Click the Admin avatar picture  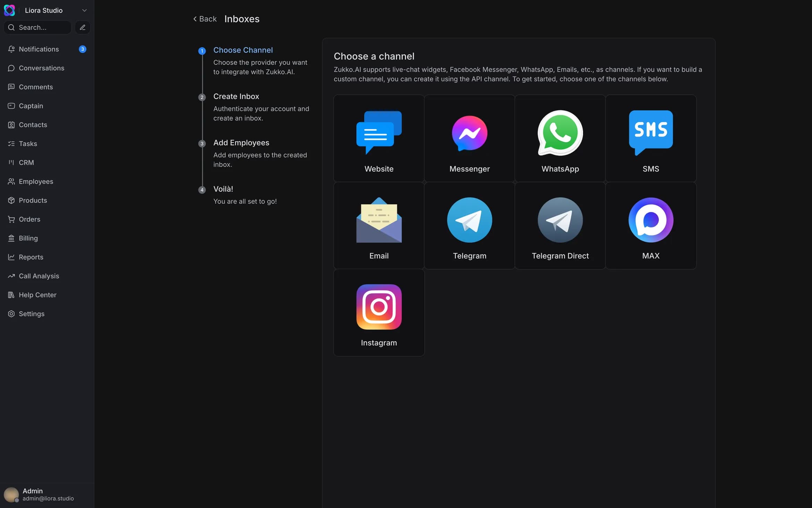pyautogui.click(x=11, y=494)
